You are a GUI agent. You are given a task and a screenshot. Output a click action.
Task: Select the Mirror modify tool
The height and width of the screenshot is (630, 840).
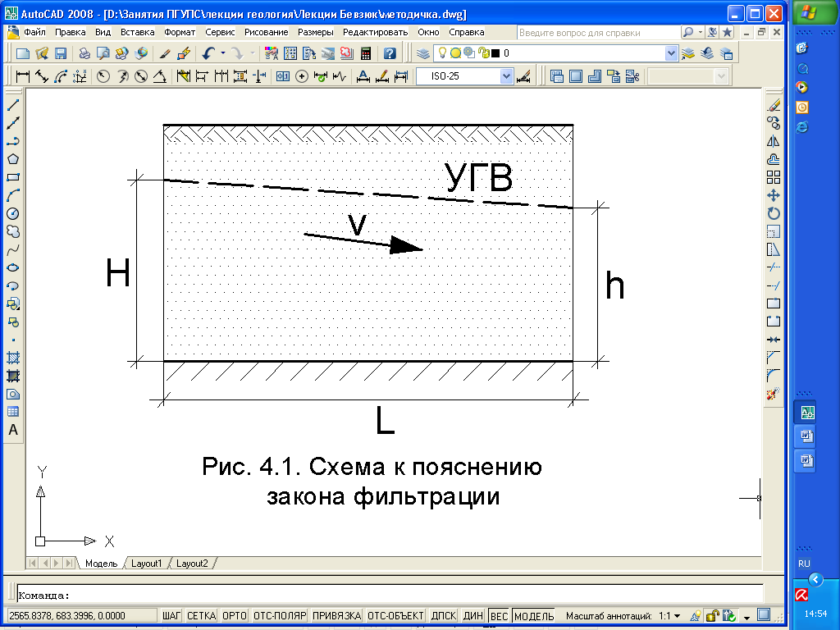pos(773,141)
